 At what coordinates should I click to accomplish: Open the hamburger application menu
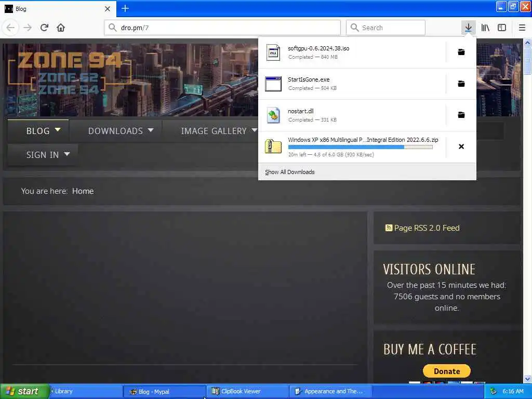coord(522,28)
